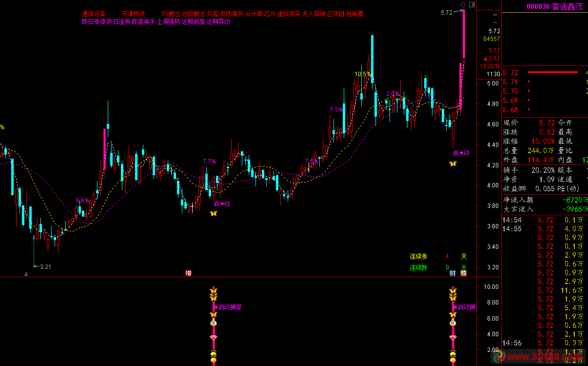Click the red gem on the left indicator bar
Viewport: 588px width, 366px height.
pyautogui.click(x=213, y=338)
